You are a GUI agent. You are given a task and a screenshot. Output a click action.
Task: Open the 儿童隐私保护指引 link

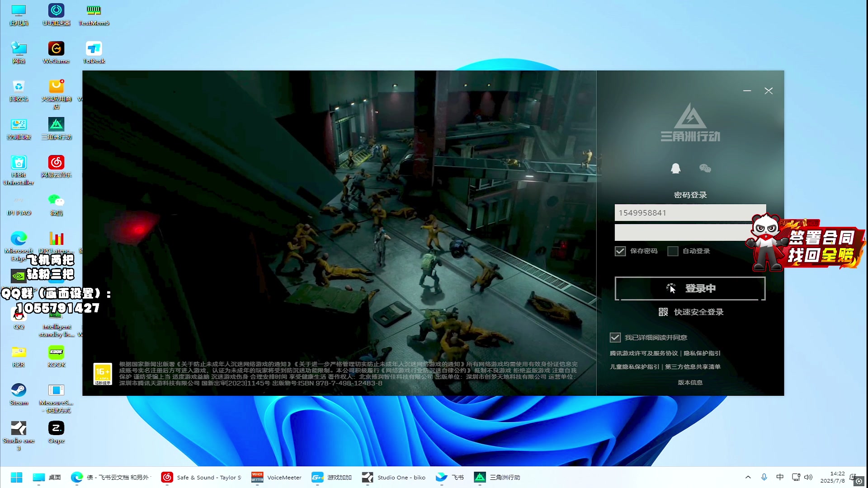[x=634, y=367]
